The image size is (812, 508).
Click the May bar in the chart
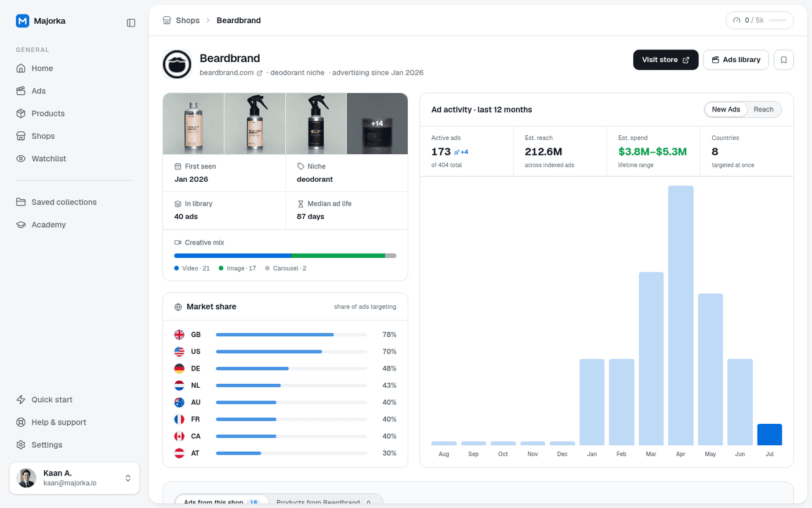click(710, 369)
